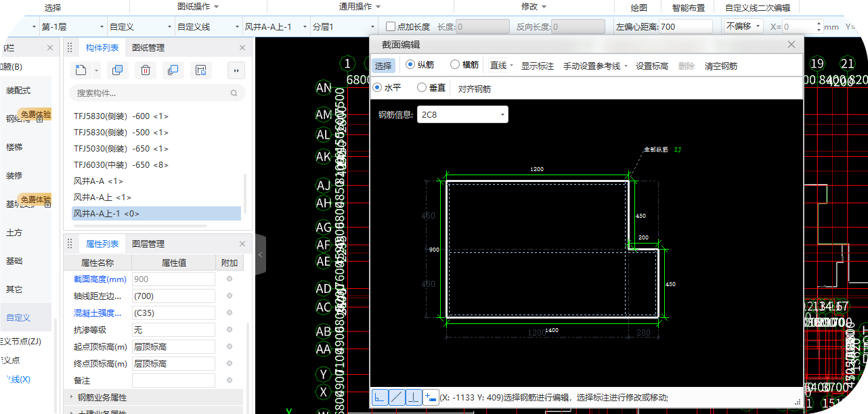Screen dimensions: 868x414
Task: Open the 修改 ribbon group menu
Action: pyautogui.click(x=534, y=7)
